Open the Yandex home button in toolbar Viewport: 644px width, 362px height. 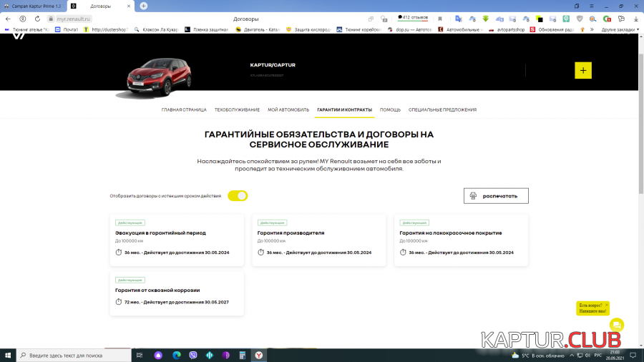pyautogui.click(x=23, y=19)
